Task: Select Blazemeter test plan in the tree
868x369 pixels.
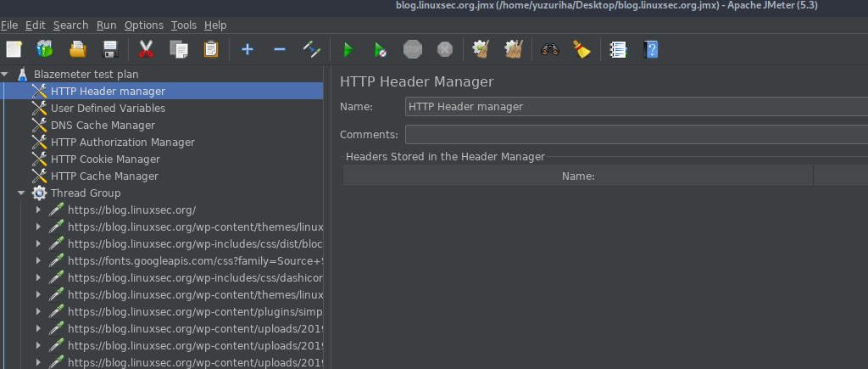Action: pyautogui.click(x=86, y=75)
